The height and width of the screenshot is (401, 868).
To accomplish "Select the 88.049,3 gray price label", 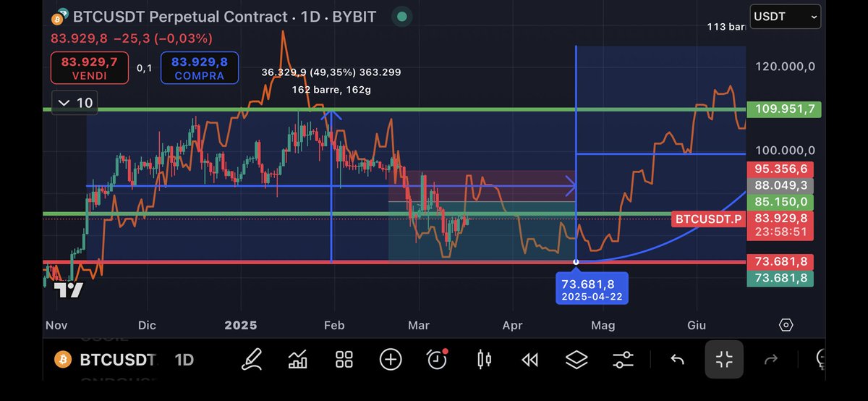I will (780, 185).
